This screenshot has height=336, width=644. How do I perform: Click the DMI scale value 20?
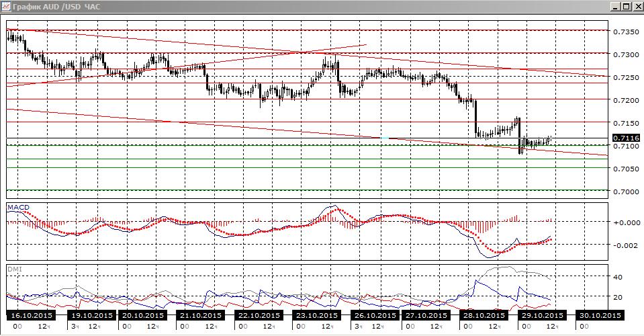(618, 298)
